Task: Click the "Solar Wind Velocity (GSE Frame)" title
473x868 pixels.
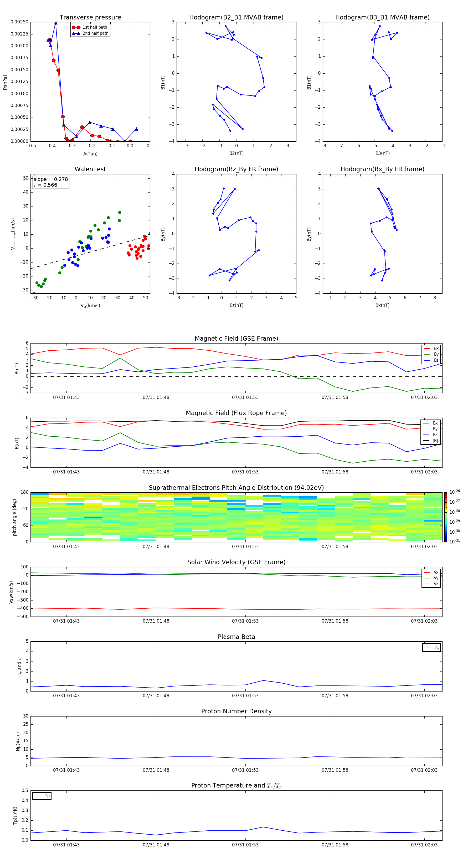Action: pos(236,562)
